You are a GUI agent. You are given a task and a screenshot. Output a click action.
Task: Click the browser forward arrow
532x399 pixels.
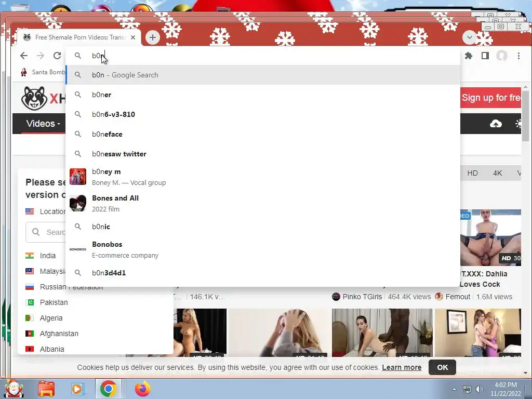[x=41, y=56]
